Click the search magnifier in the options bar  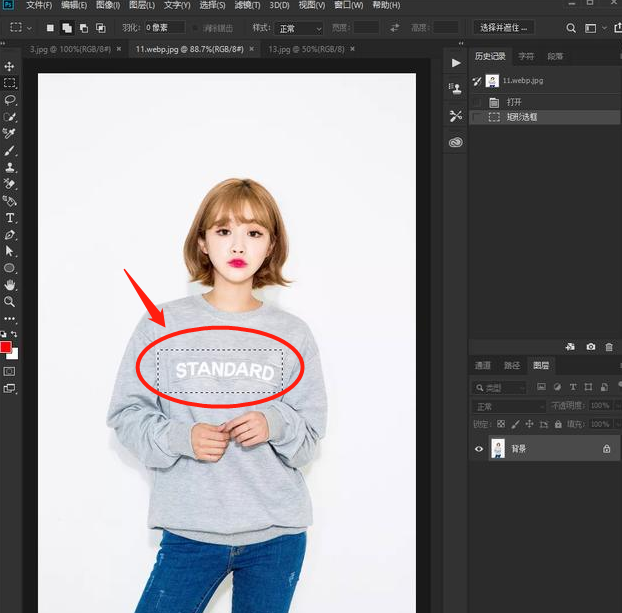point(570,28)
